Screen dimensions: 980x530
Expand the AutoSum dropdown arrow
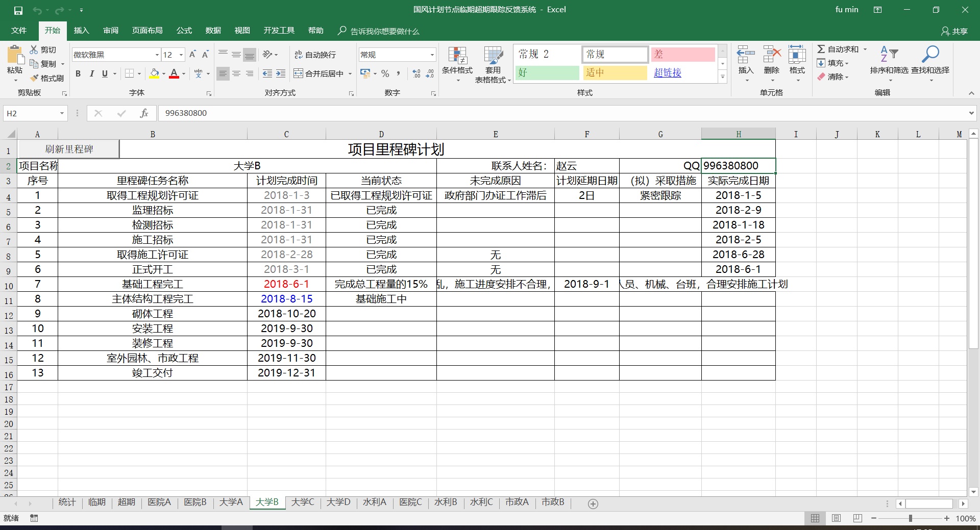865,49
